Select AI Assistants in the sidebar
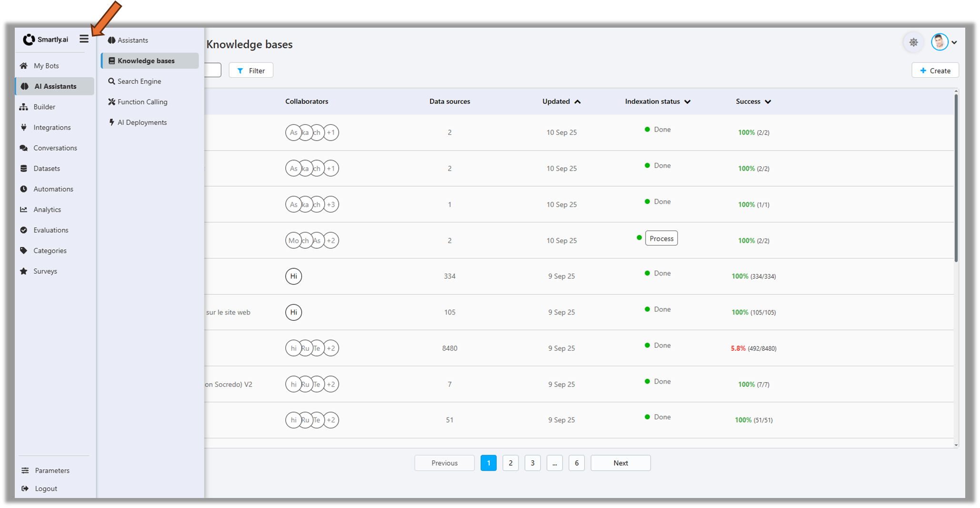 tap(55, 86)
